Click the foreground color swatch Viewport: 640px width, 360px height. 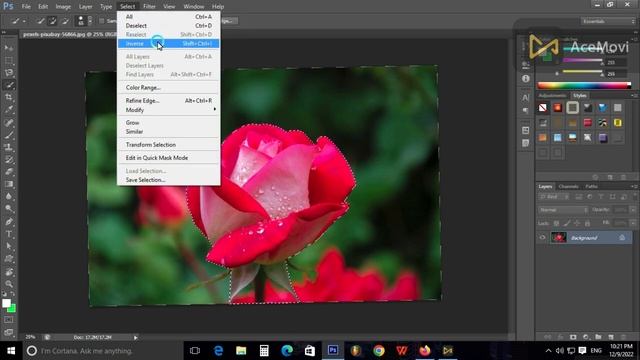(6, 303)
